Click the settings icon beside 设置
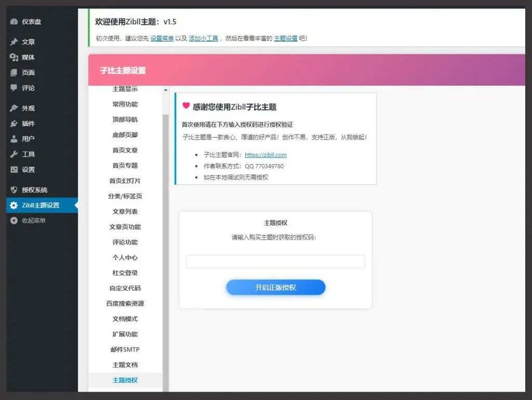The height and width of the screenshot is (400, 532). tap(14, 170)
